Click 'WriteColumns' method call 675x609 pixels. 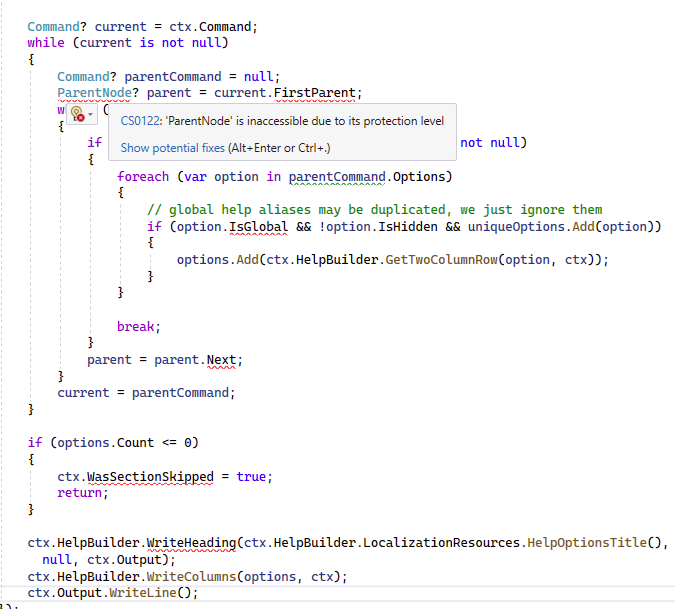tap(191, 577)
